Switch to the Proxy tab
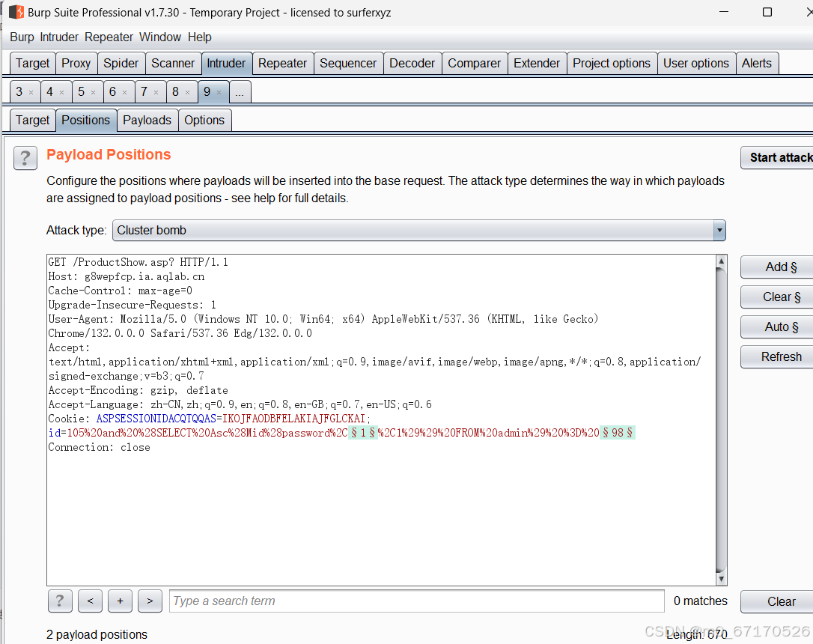Screen dimensions: 813x644 click(76, 63)
